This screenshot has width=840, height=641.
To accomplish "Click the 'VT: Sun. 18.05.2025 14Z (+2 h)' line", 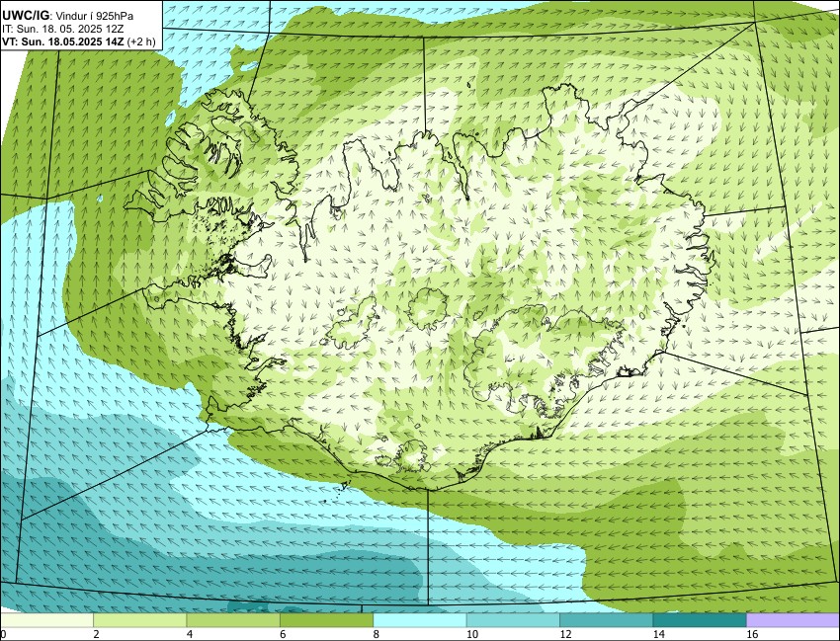I will click(79, 41).
